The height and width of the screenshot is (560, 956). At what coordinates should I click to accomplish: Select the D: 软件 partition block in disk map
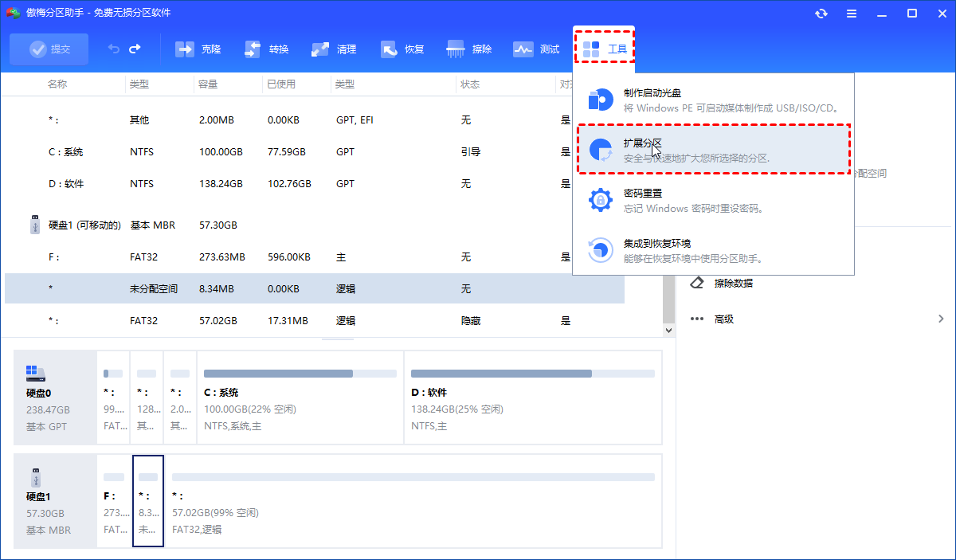point(532,406)
